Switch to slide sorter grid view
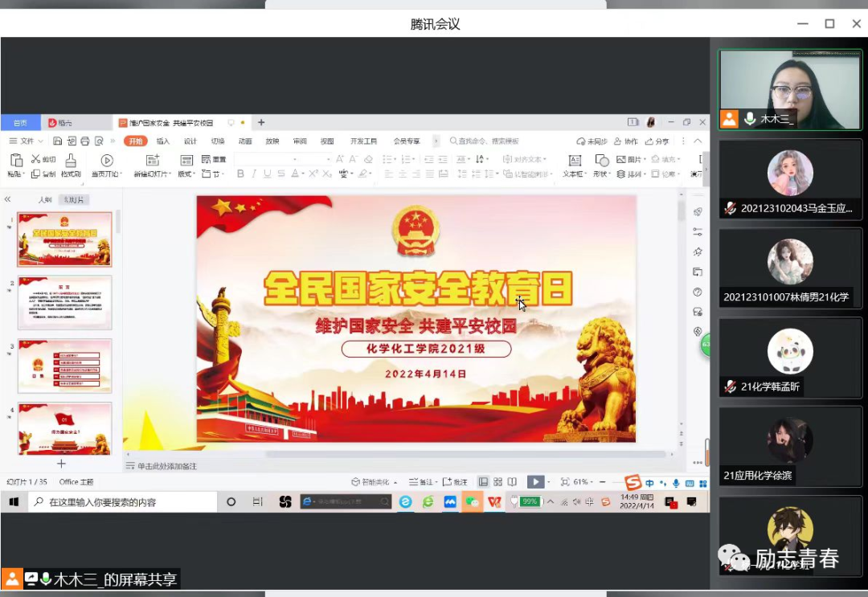Viewport: 868px width, 597px height. (x=498, y=482)
